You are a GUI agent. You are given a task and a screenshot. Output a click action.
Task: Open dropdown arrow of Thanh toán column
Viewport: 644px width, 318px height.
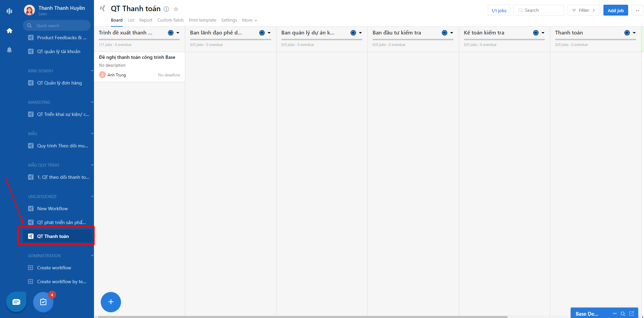634,33
